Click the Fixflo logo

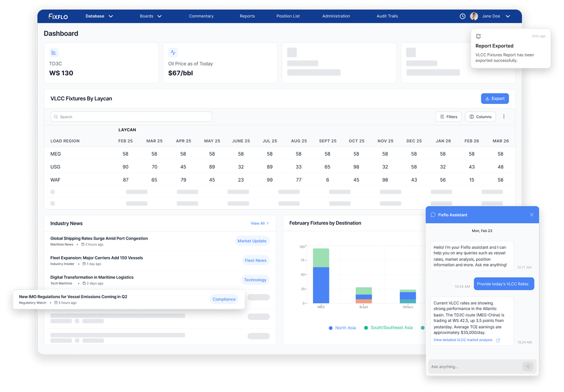[58, 16]
